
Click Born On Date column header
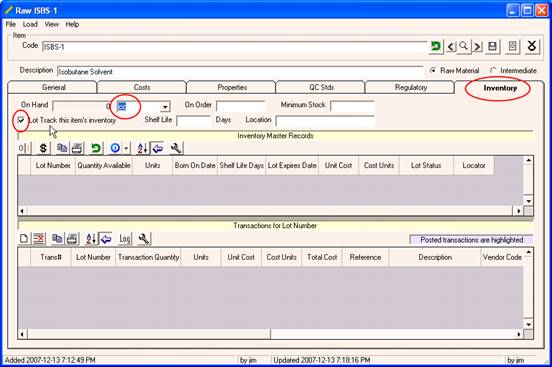[x=195, y=166]
